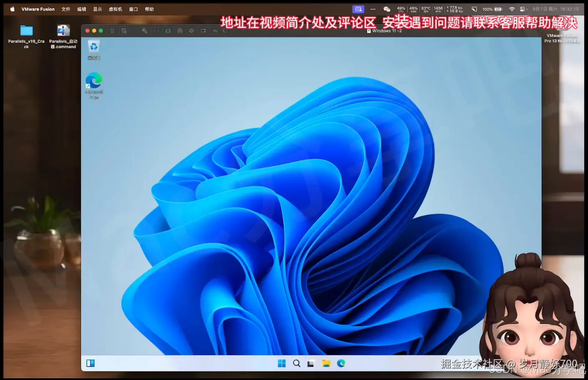Click the USB devices icon in the toolbar
This screenshot has width=588, height=380.
coord(215,30)
